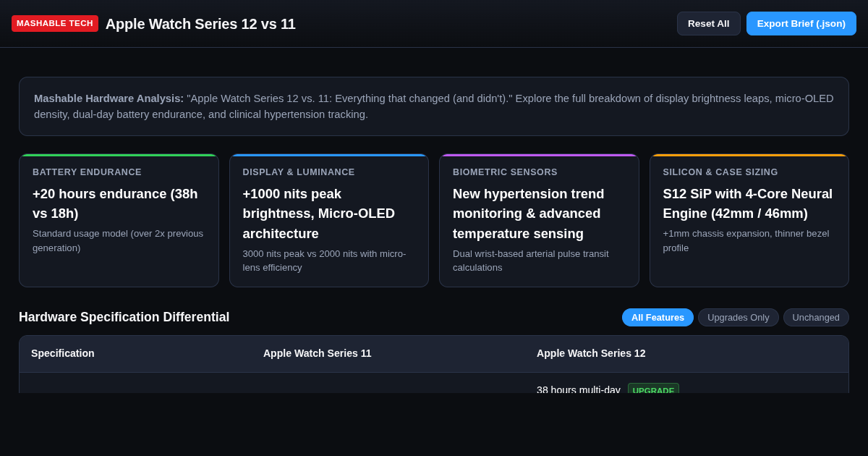Select the All Features filter
This screenshot has width=868, height=456.
click(658, 317)
